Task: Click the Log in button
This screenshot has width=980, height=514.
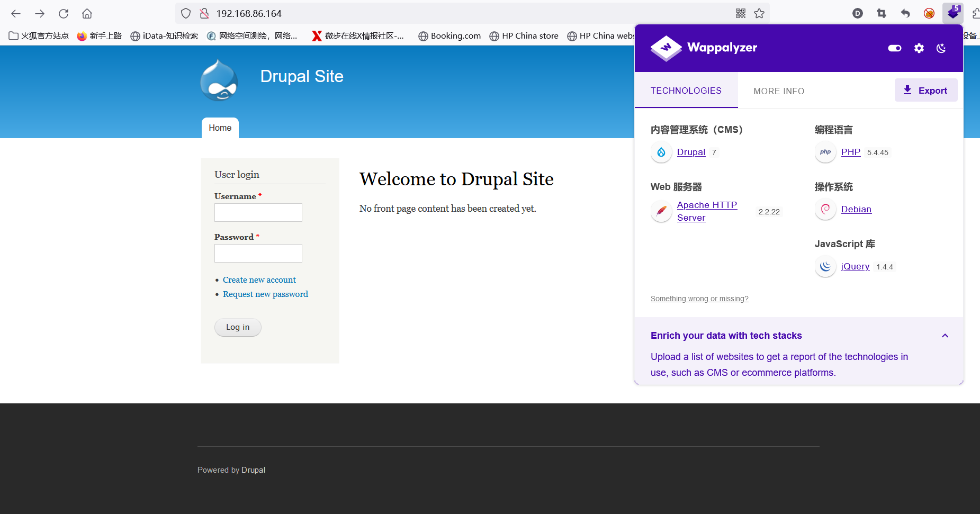Action: click(x=238, y=327)
